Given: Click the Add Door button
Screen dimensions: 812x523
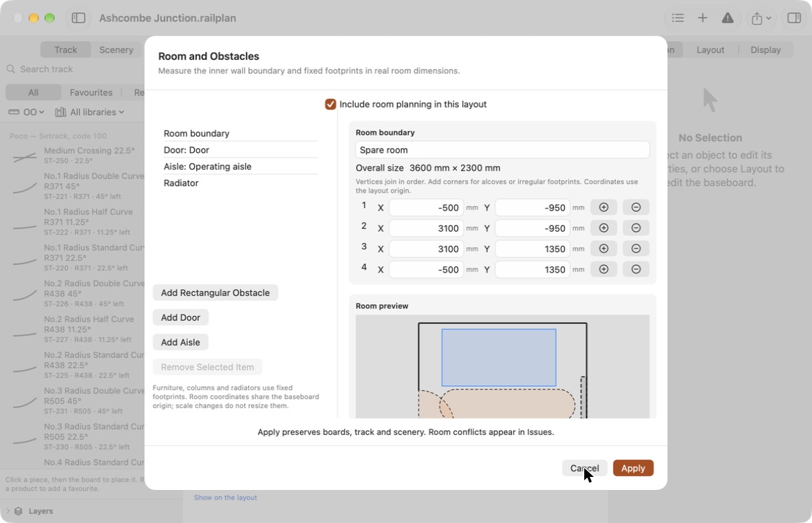Looking at the screenshot, I should (x=181, y=317).
